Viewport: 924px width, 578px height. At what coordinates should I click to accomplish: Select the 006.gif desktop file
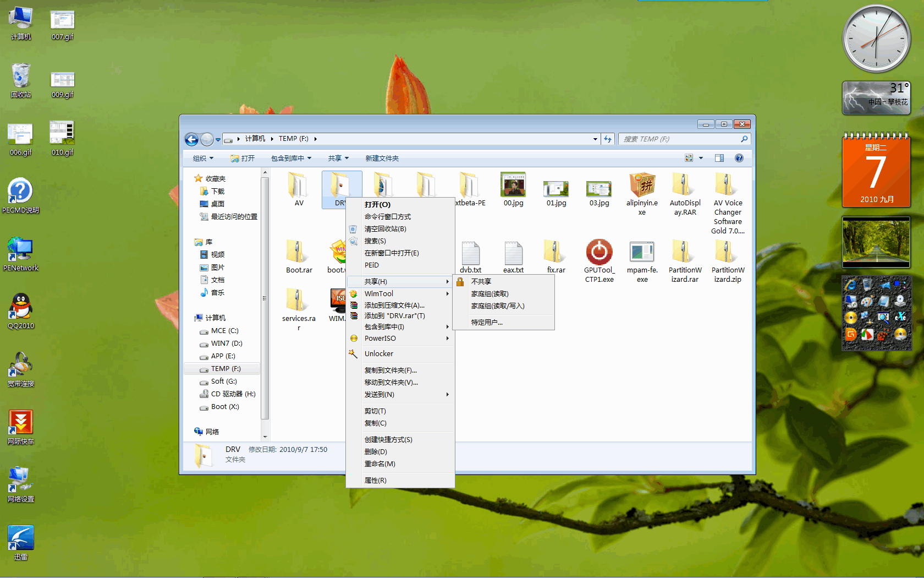point(20,140)
